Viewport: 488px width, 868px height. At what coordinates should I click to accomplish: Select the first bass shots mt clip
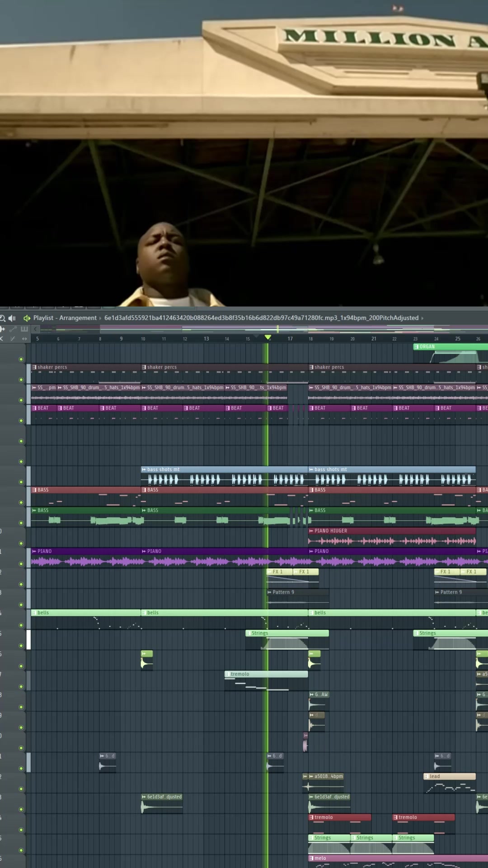click(x=225, y=476)
